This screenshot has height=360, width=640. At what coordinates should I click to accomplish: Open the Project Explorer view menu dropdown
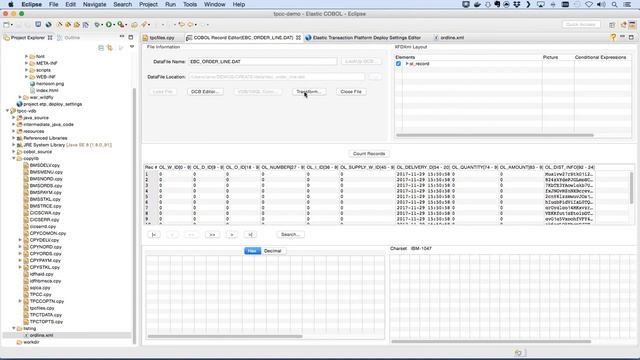[x=132, y=47]
